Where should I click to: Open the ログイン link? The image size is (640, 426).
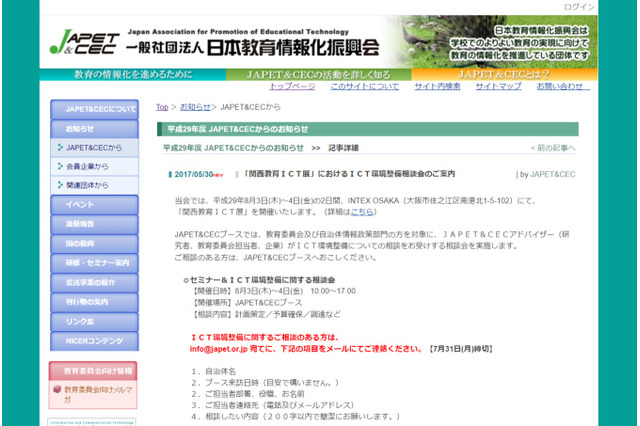(x=579, y=7)
